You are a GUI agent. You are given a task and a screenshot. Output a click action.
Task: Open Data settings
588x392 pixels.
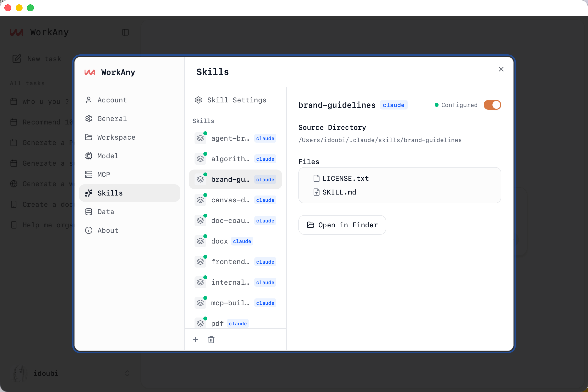(x=130, y=212)
